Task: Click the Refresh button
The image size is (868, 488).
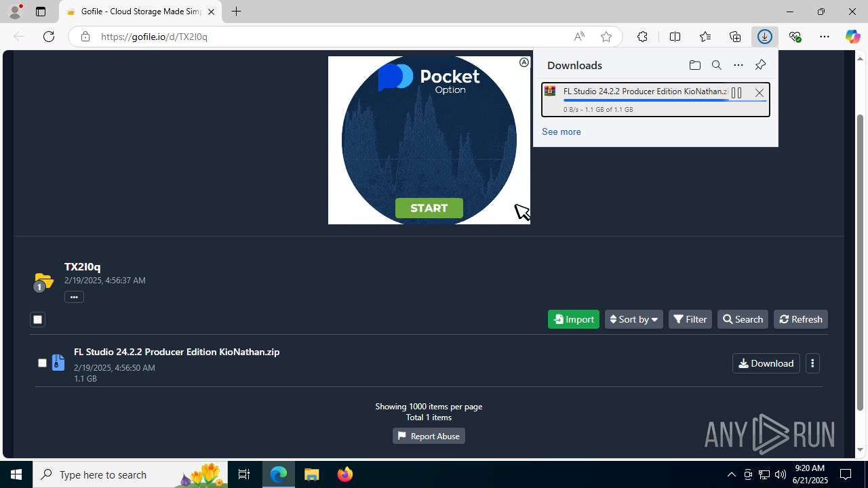Action: coord(801,319)
